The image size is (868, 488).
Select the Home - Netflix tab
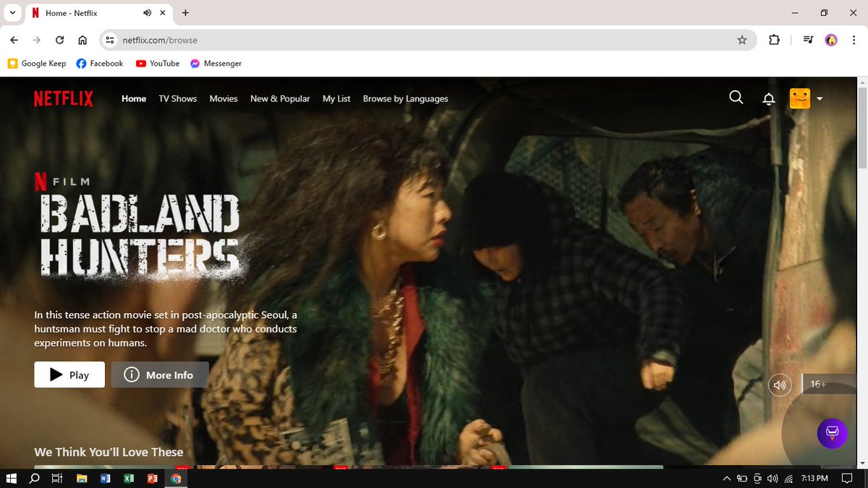coord(99,13)
